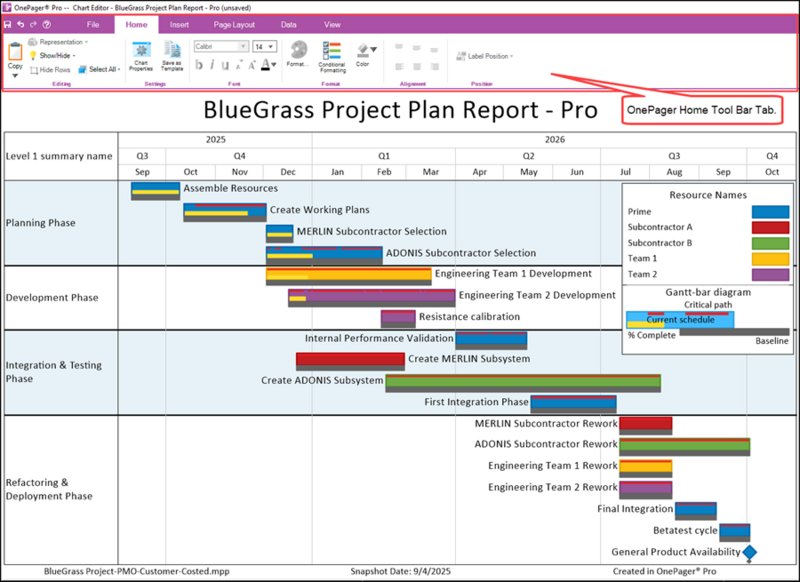Select bottom-left alignment icon
This screenshot has height=582, width=800.
(399, 66)
